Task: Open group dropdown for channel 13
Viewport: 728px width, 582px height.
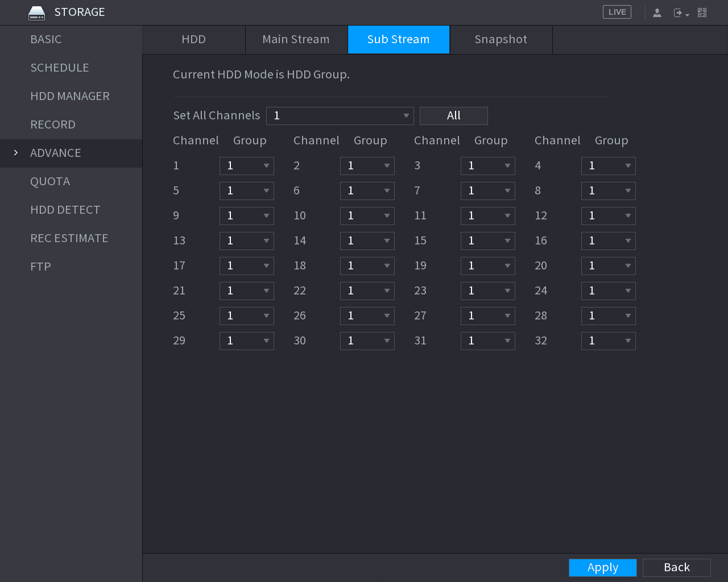Action: pyautogui.click(x=247, y=241)
